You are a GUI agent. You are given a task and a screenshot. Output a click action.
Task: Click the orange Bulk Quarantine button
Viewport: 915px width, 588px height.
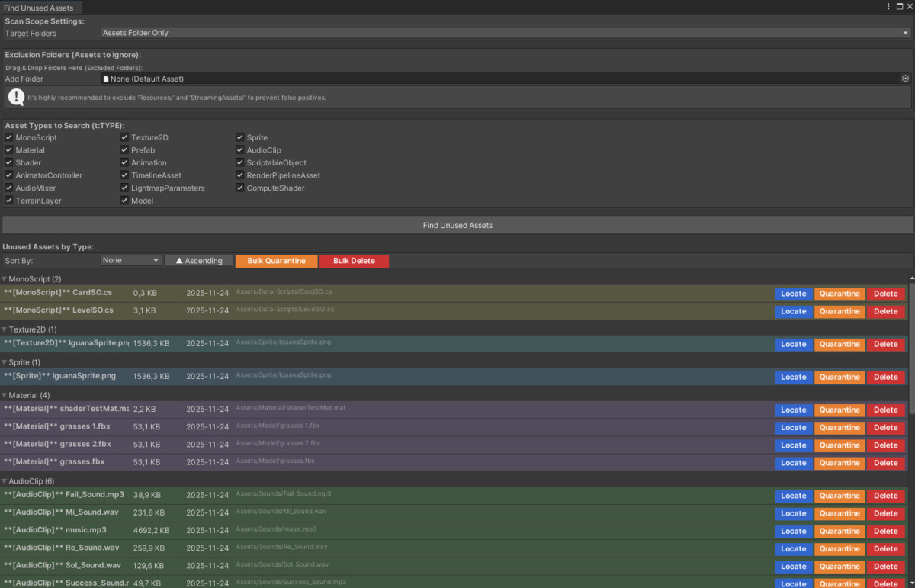pyautogui.click(x=276, y=261)
